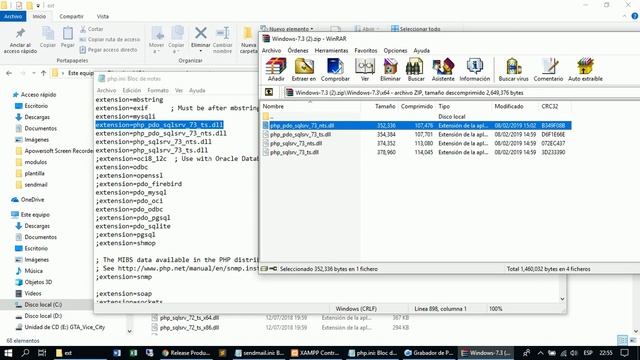Open the Asistente wizard in WinRAR

pos(443,69)
